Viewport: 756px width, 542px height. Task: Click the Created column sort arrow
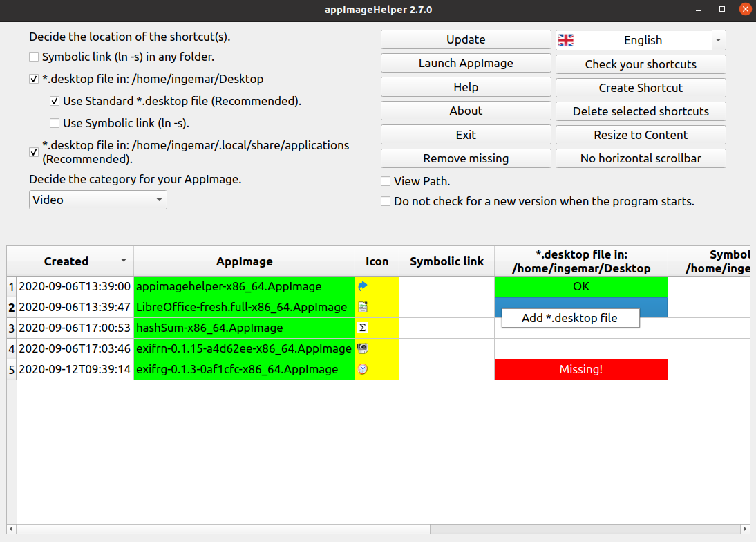[x=124, y=261]
